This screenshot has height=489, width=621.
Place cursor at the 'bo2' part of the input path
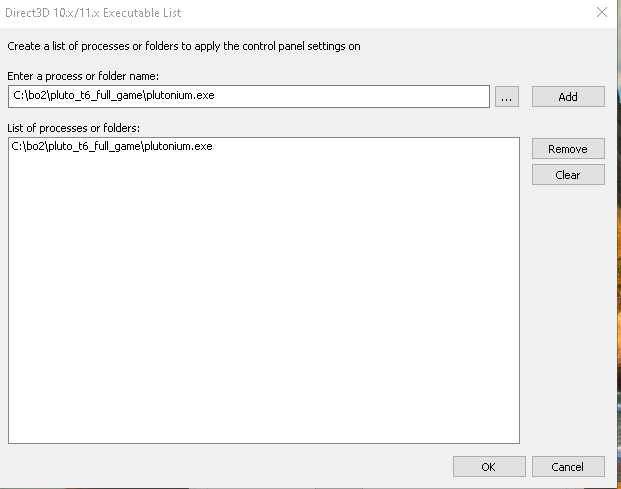(37, 95)
